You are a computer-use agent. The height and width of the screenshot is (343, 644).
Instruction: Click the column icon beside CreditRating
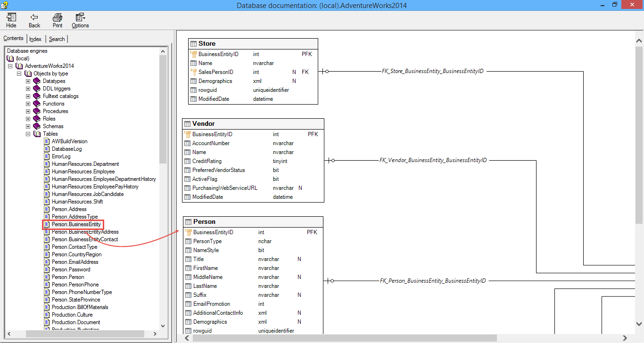pyautogui.click(x=187, y=161)
